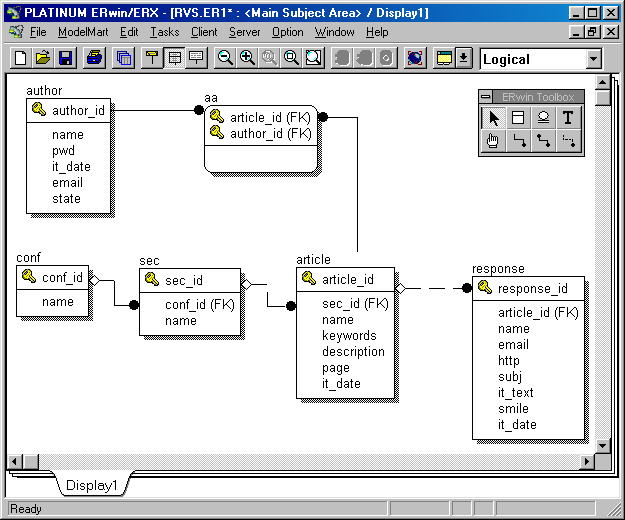The image size is (625, 520).
Task: Select the email attribute in author
Action: pos(67,182)
